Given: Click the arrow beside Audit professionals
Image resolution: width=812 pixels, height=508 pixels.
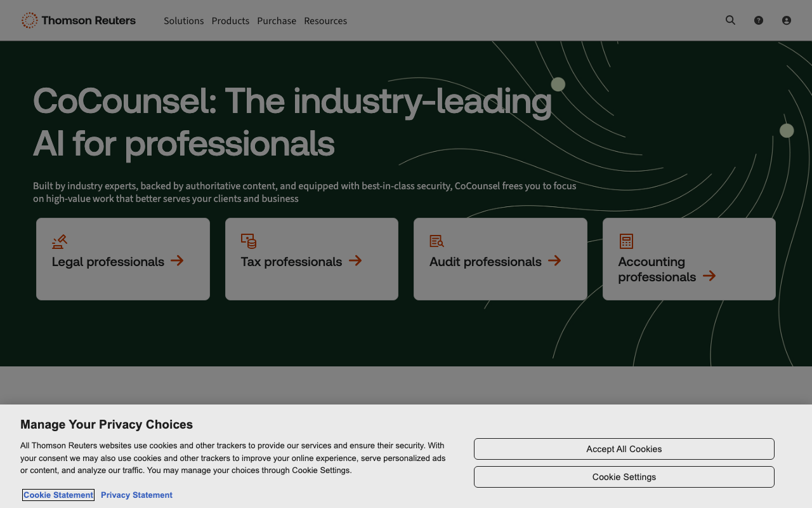Looking at the screenshot, I should (x=554, y=261).
